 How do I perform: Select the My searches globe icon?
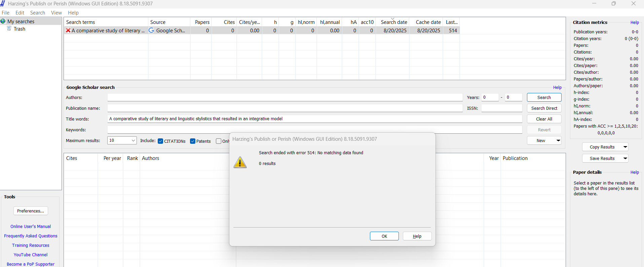coord(3,21)
